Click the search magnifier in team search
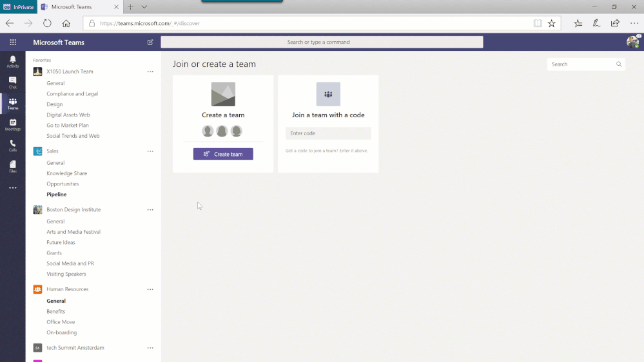Screen dimensions: 644x362 click(619, 64)
